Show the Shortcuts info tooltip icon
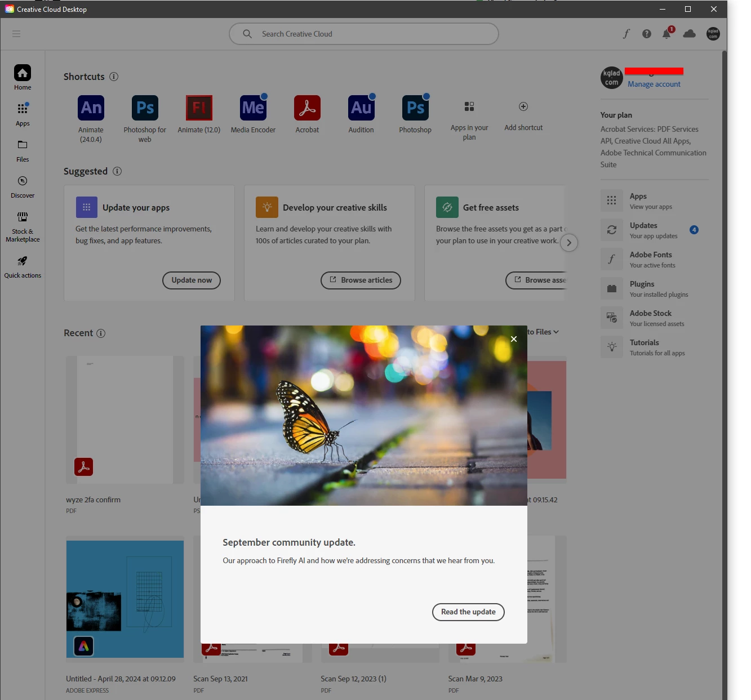 (x=114, y=77)
